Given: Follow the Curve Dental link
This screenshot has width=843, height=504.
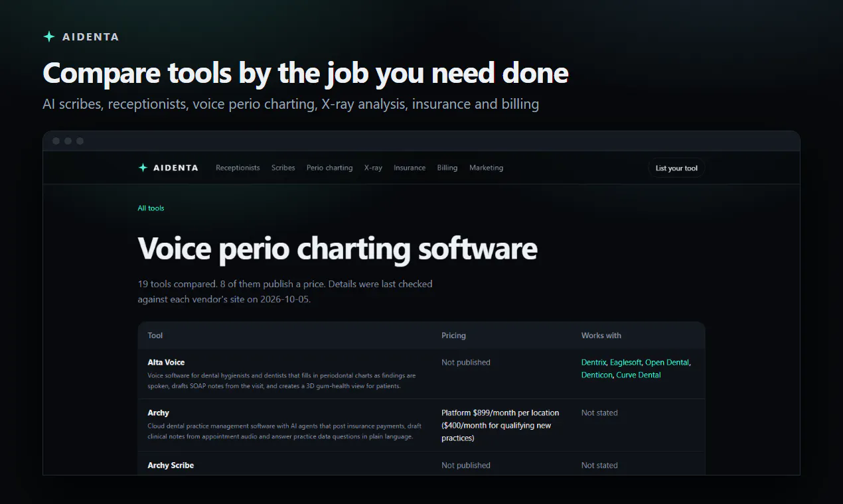Looking at the screenshot, I should pyautogui.click(x=639, y=375).
